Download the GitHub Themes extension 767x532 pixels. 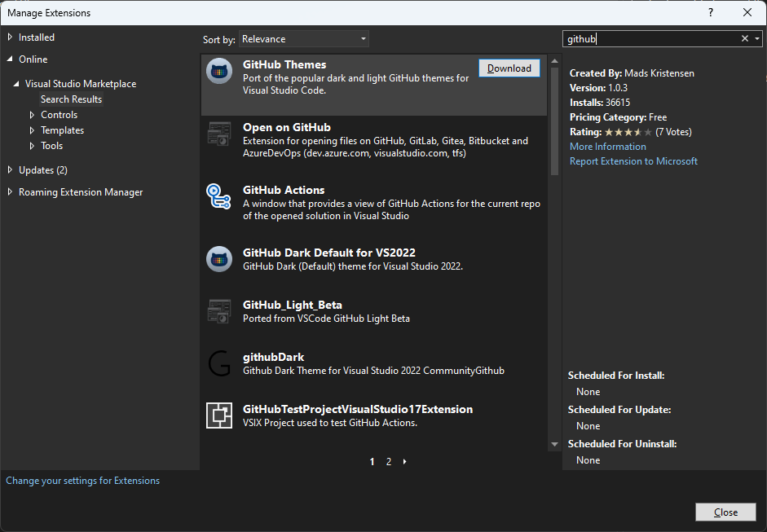509,68
